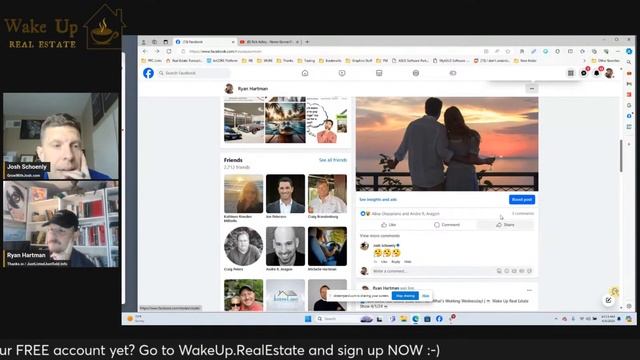640x360 pixels.
Task: Open the account profile picture menu
Action: click(x=609, y=73)
